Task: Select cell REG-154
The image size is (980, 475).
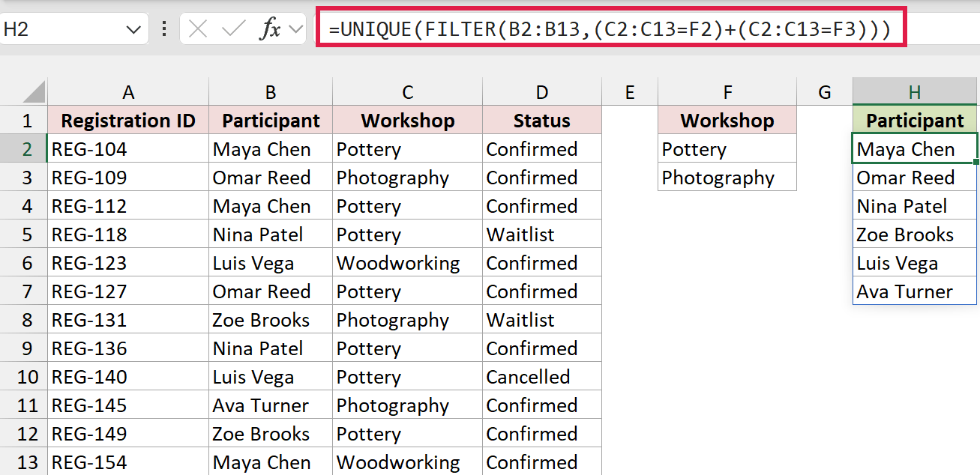Action: (x=128, y=462)
